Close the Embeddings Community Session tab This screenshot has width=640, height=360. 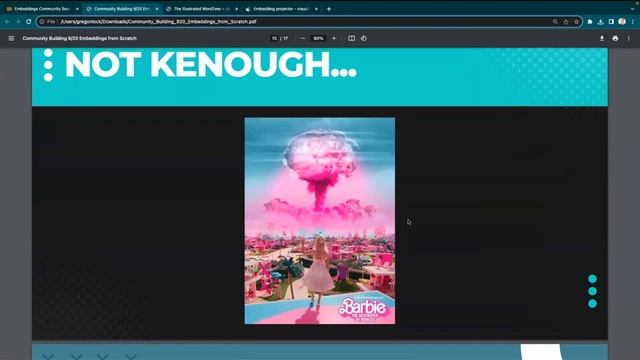pyautogui.click(x=77, y=9)
